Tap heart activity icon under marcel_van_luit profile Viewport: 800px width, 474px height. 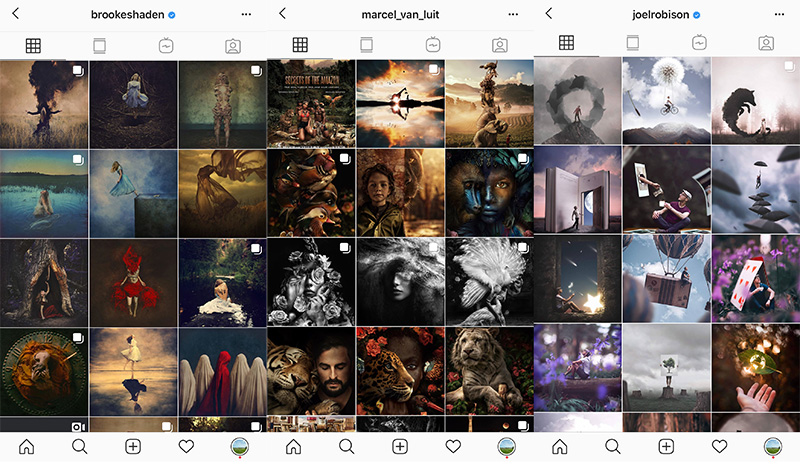coord(453,447)
